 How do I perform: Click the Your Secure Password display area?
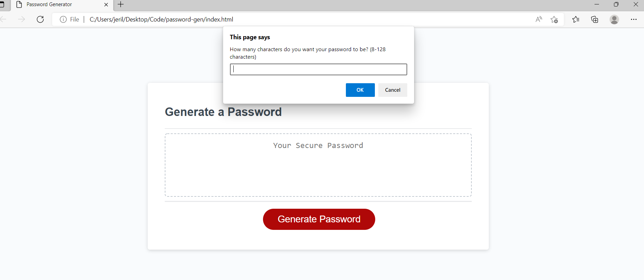(x=318, y=165)
